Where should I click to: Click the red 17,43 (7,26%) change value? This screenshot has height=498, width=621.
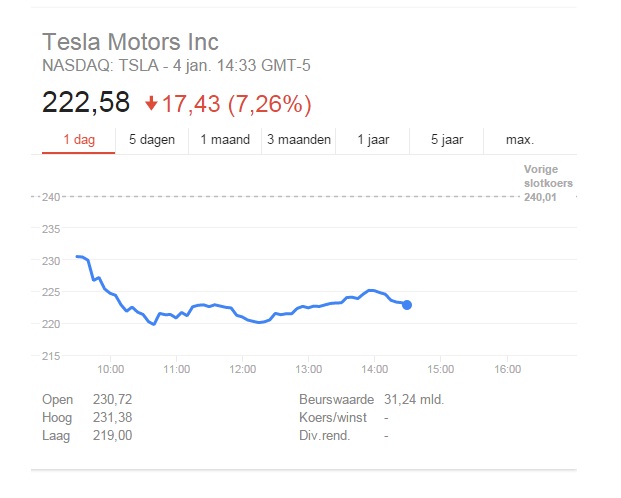coord(237,103)
